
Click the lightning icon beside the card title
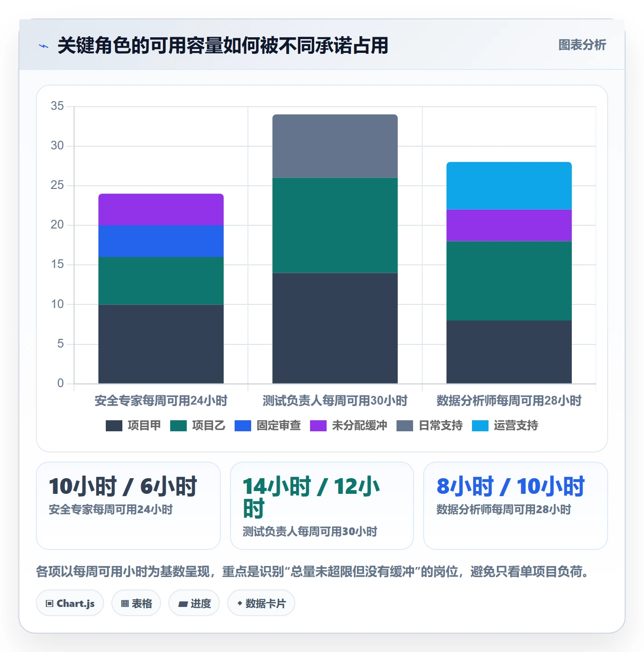[x=44, y=46]
